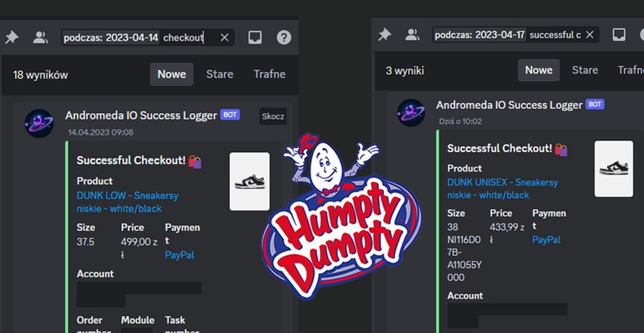The width and height of the screenshot is (644, 333).
Task: Open Andromeda bot avatar in right window
Action: tap(411, 112)
